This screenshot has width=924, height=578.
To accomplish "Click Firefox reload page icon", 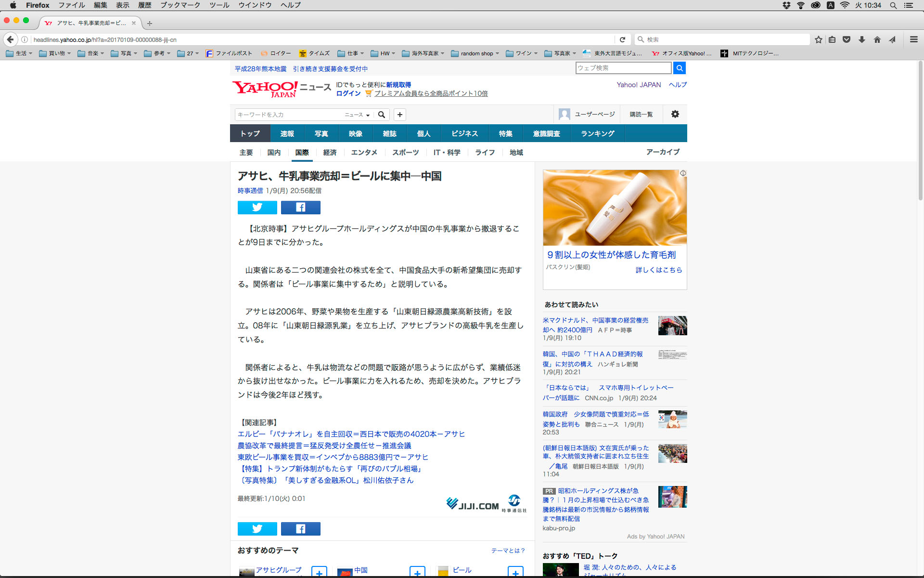I will [x=622, y=39].
